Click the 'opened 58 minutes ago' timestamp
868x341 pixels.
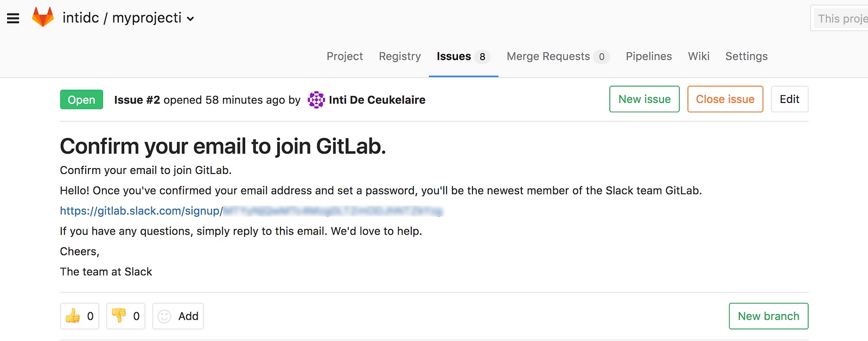click(224, 100)
